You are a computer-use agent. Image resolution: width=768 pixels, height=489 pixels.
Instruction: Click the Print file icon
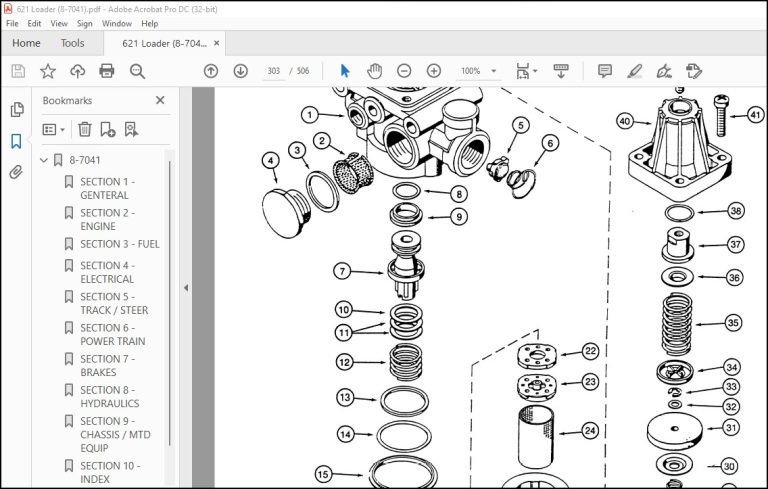click(107, 71)
